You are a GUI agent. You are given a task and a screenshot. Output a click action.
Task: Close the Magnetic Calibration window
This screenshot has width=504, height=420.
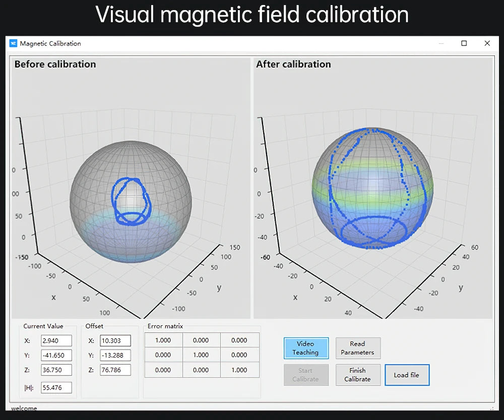tap(487, 43)
